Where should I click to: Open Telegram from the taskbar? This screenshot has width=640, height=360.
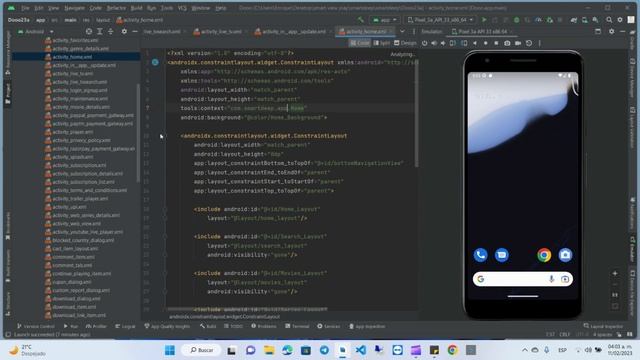(x=324, y=350)
